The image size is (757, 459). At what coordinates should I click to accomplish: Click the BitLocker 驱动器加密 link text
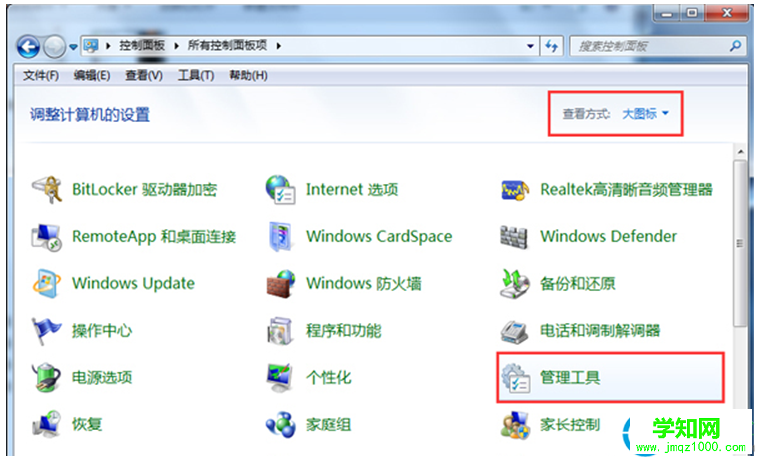point(145,190)
